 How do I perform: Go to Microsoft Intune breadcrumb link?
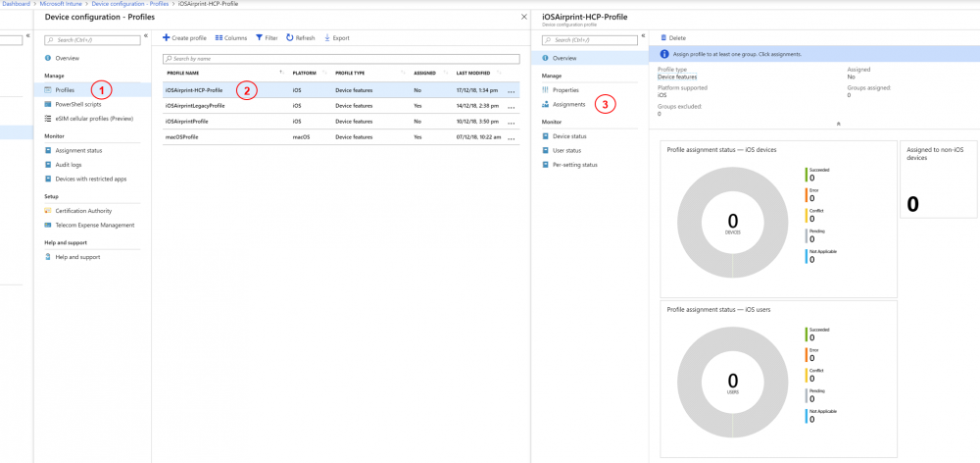click(60, 4)
